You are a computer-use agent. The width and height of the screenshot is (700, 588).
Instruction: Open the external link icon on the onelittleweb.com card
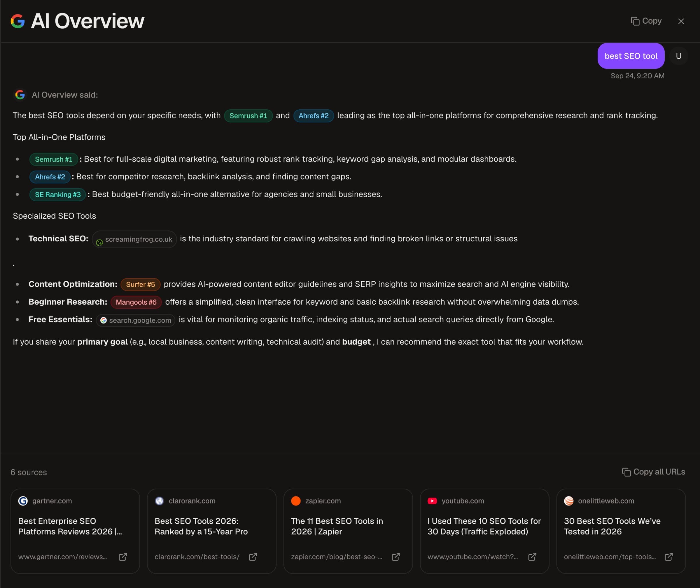tap(669, 557)
